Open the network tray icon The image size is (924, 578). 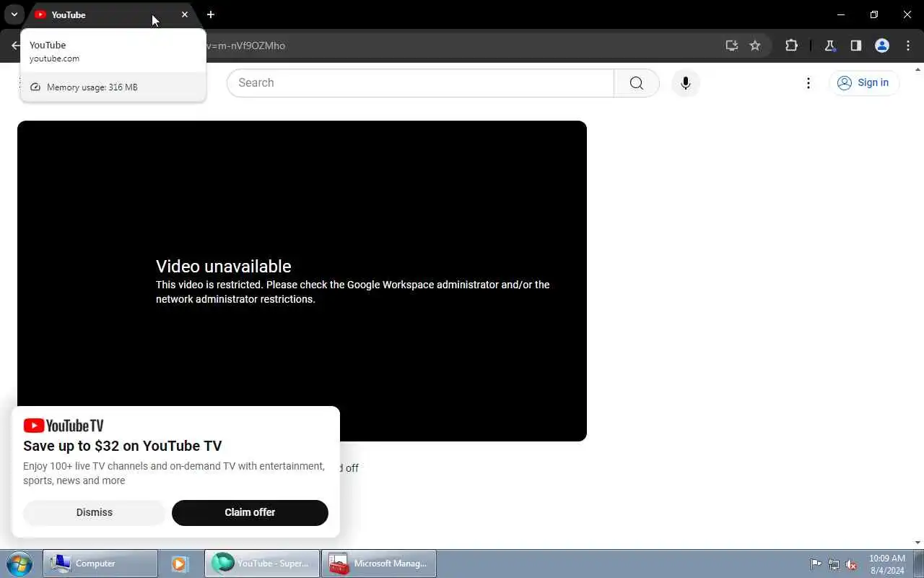[834, 564]
